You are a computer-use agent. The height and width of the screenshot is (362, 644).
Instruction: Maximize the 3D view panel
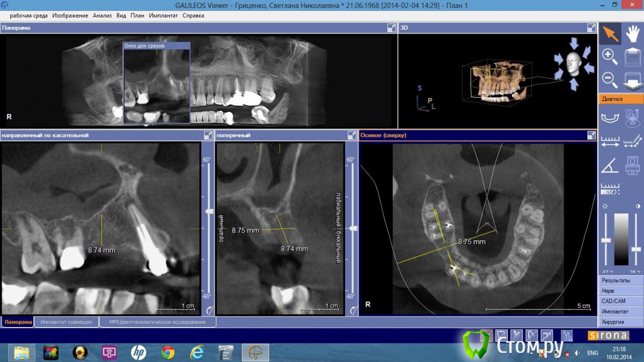pyautogui.click(x=591, y=28)
